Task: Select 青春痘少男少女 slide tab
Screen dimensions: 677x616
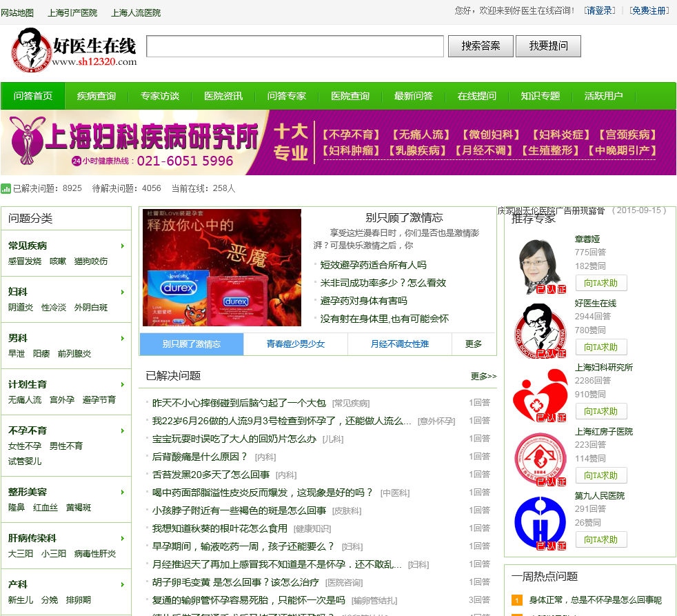Action: click(296, 344)
